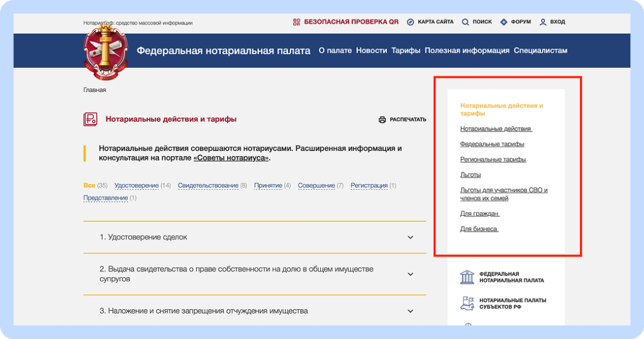The height and width of the screenshot is (339, 644).
Task: Open Федеральная нотариальная палата sidebar block link
Action: coord(511,277)
